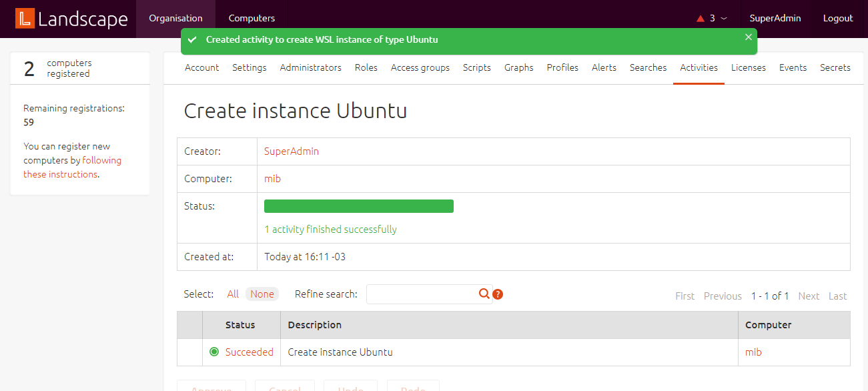
Task: Click the Landscape logo
Action: click(71, 19)
